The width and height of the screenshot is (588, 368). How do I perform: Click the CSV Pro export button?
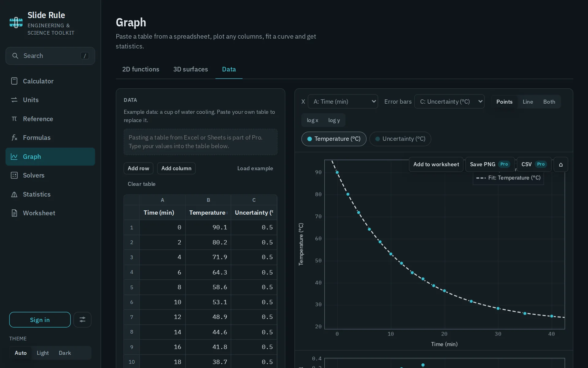tap(534, 165)
